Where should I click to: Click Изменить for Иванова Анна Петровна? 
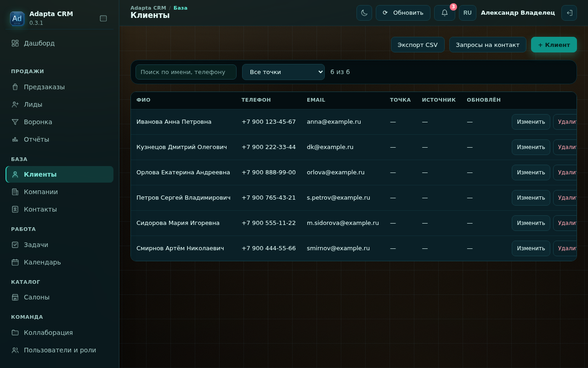[531, 122]
